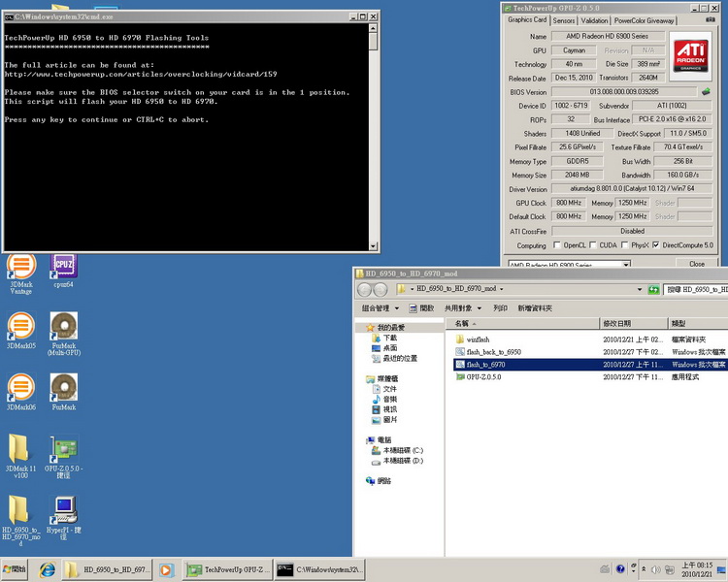Click the cmd window scrollbar down arrow
728x582 pixels.
(x=373, y=246)
